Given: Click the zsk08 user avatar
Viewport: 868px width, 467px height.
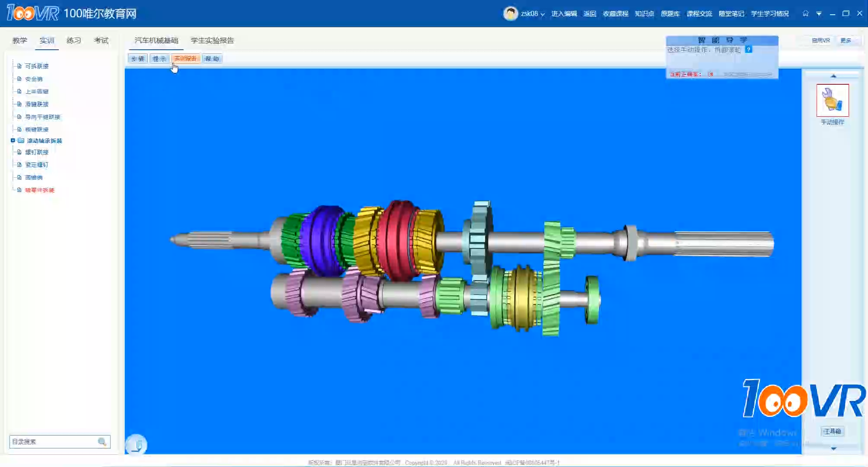Looking at the screenshot, I should pos(511,13).
